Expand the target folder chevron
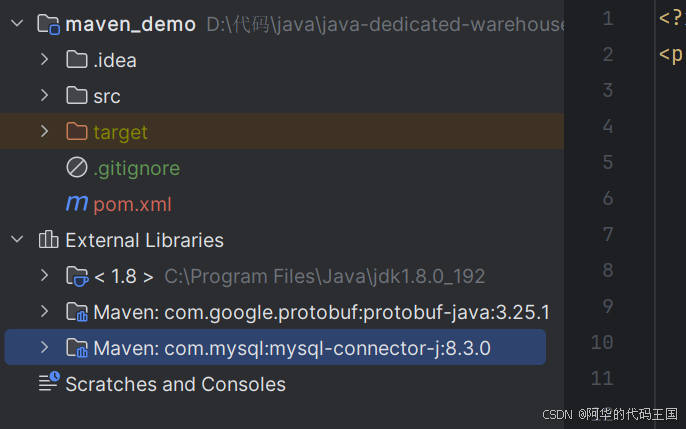 tap(44, 132)
